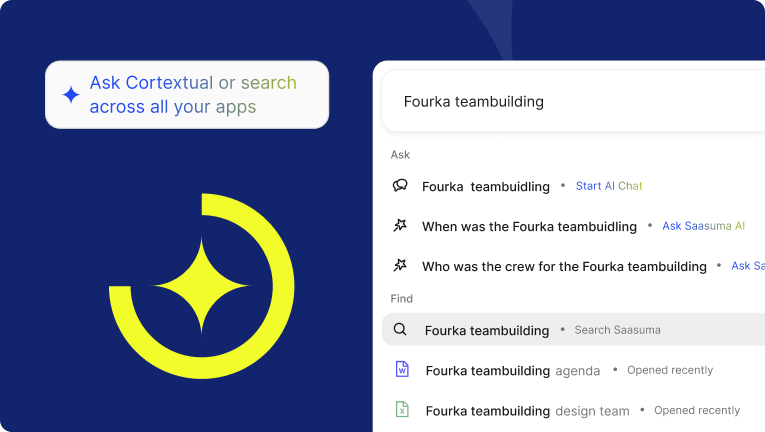Screen dimensions: 765x432
Task: Open Fourka teambuilding design team file
Action: pyautogui.click(x=527, y=410)
